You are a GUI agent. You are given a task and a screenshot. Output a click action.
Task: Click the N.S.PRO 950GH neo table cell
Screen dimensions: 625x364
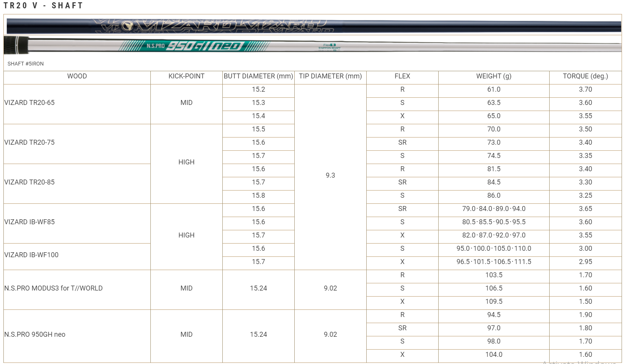coord(35,334)
